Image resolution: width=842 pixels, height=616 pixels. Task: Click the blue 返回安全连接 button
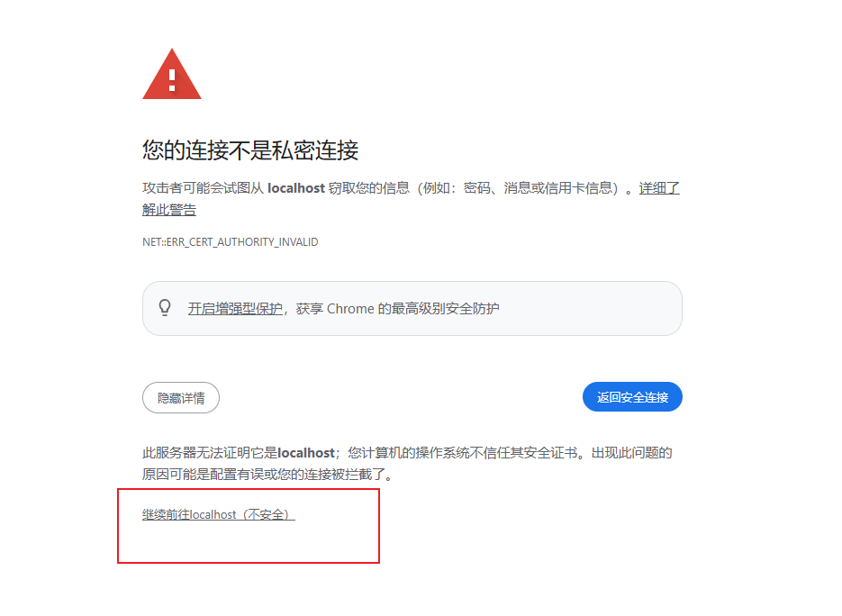point(632,397)
